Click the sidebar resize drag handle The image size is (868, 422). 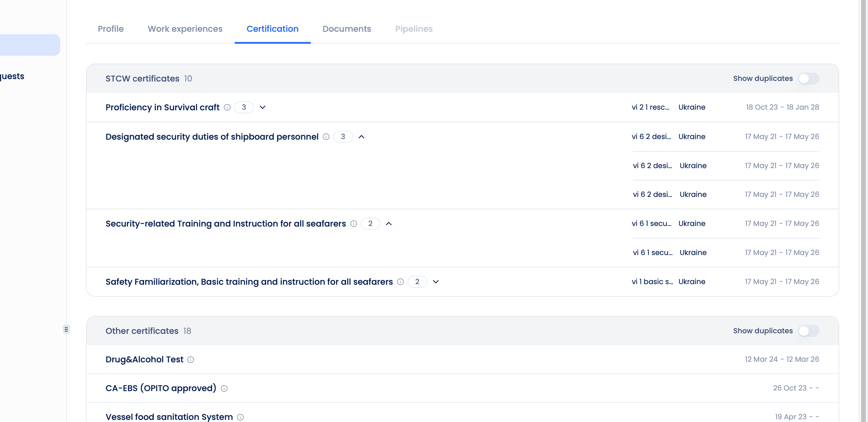[66, 329]
